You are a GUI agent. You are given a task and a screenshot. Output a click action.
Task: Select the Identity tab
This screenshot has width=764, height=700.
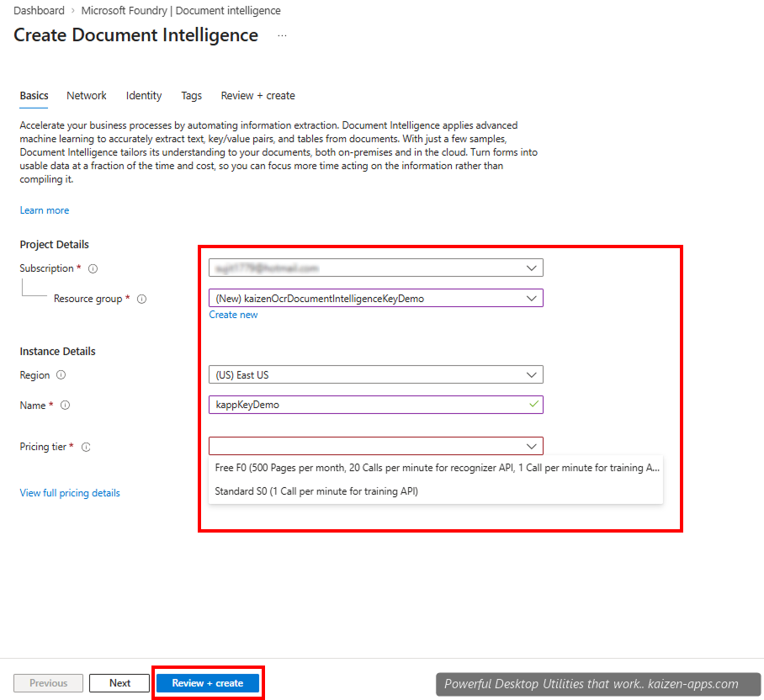143,95
